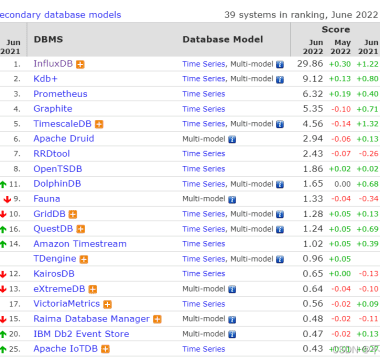Select the Prometheus score 6.32
This screenshot has width=380, height=360.
[313, 94]
